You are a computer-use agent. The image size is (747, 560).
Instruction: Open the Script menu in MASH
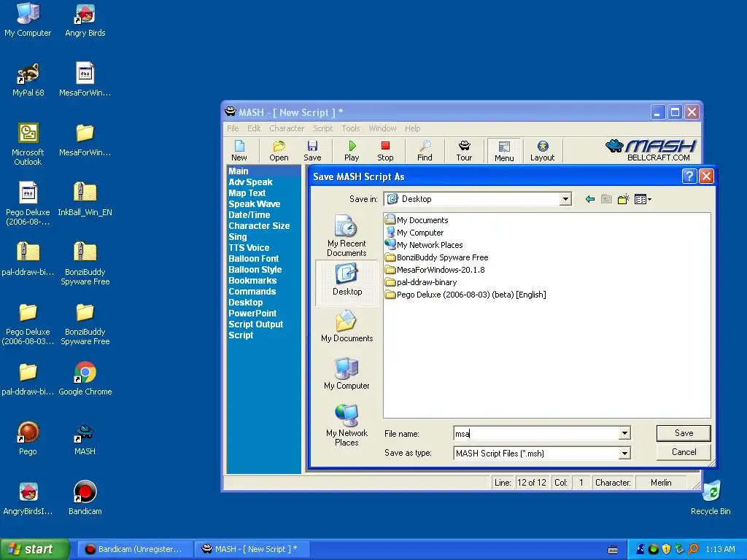[323, 128]
